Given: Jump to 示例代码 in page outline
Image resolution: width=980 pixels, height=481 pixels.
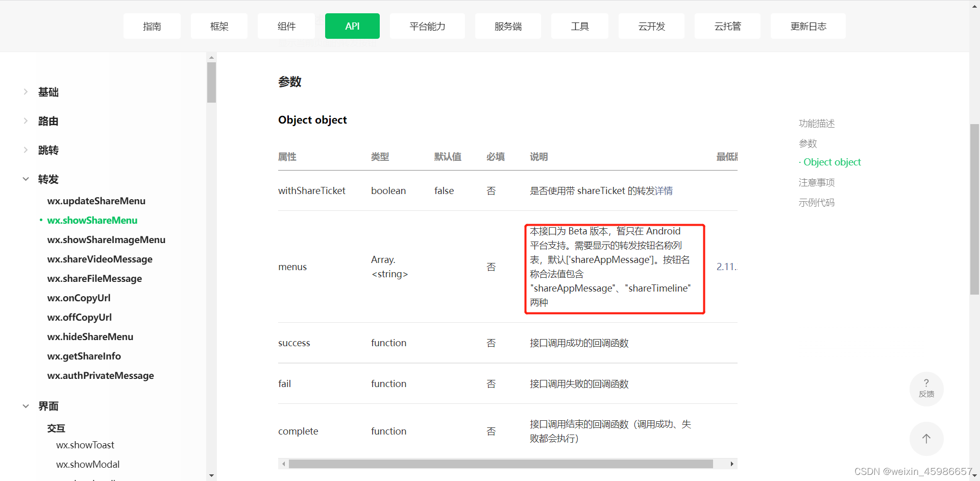Looking at the screenshot, I should [x=817, y=202].
